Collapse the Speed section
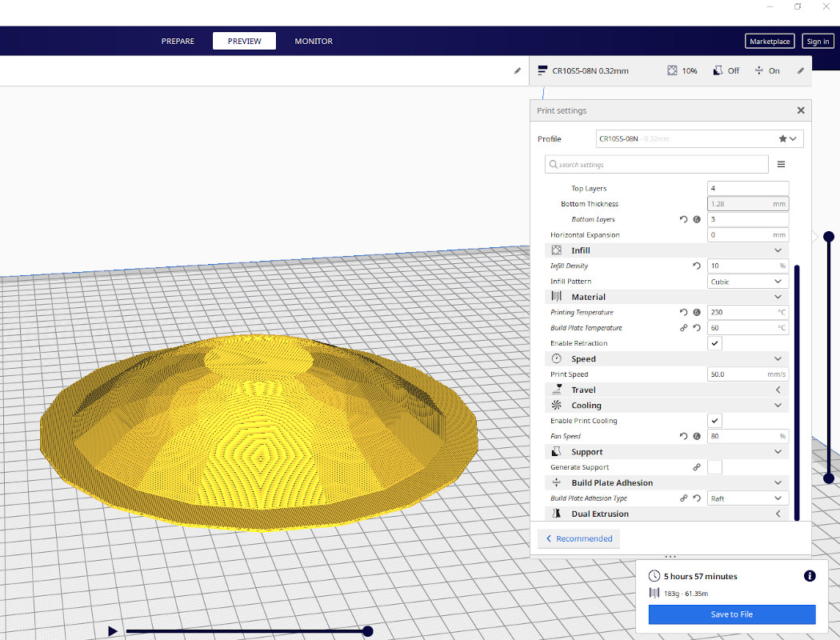 [x=778, y=359]
